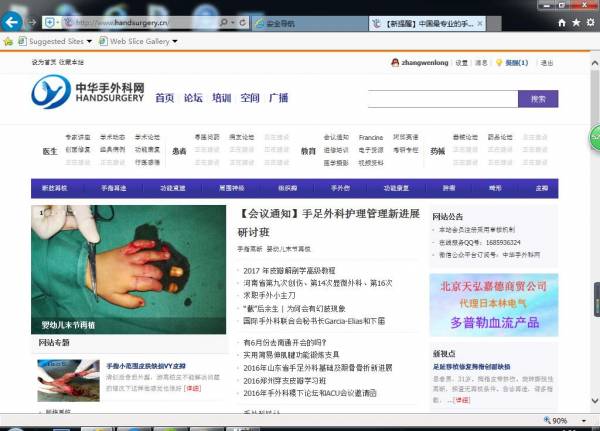Click the 婴幼儿末节再植 hand surgery image
Viewport: 600px width, 431px height.
pos(128,269)
